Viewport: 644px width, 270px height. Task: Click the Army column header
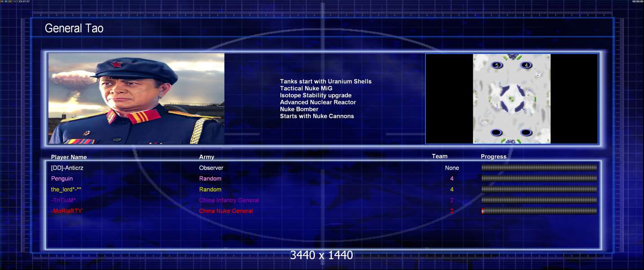click(207, 157)
